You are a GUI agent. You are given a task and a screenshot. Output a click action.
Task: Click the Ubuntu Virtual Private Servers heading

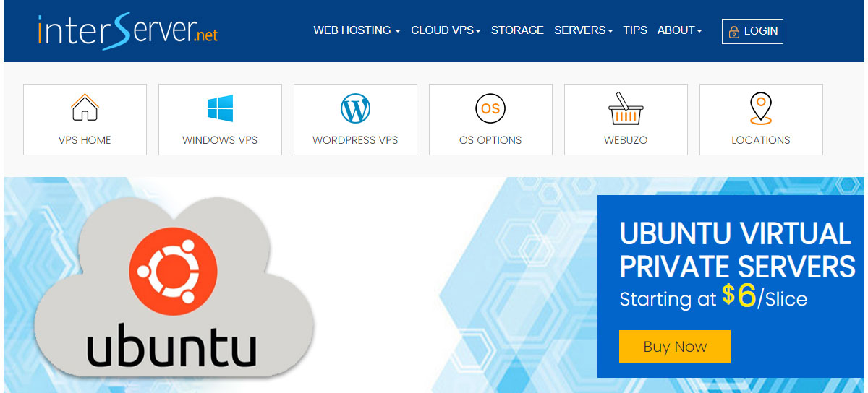click(737, 250)
